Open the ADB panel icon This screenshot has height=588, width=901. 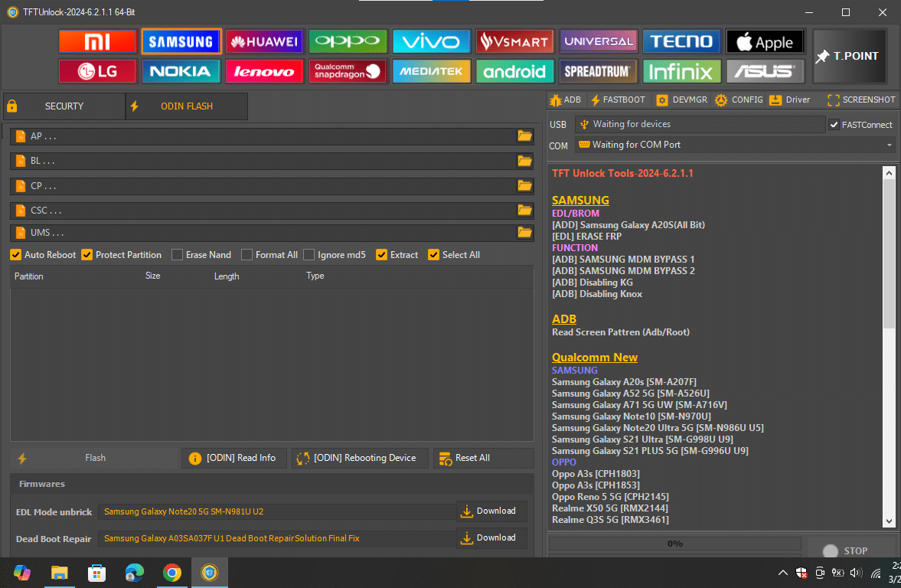coord(564,100)
